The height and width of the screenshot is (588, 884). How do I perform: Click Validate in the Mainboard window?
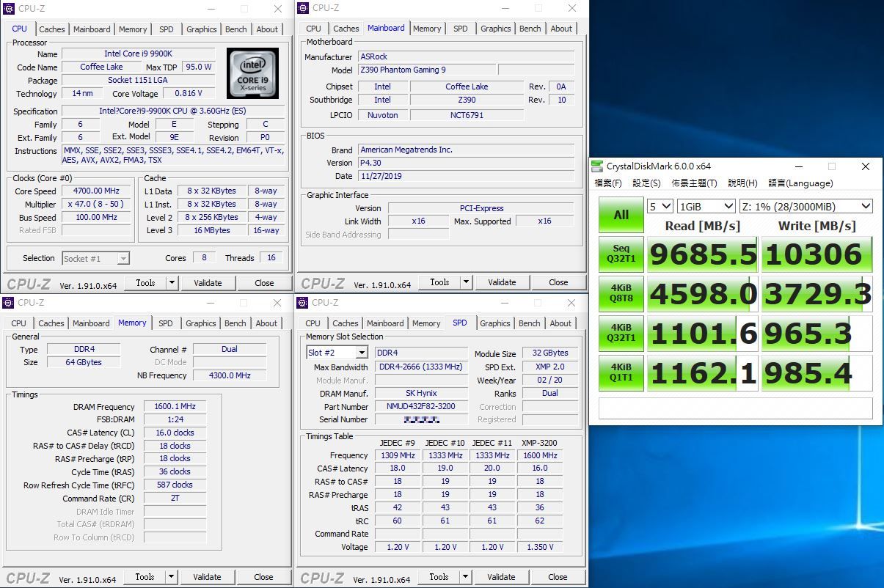click(502, 282)
